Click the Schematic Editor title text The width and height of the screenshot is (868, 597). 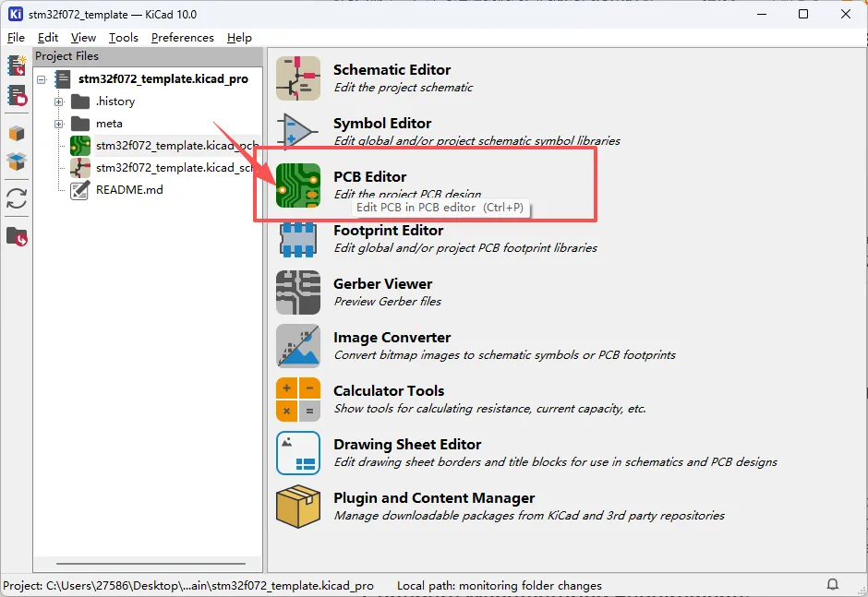coord(392,70)
